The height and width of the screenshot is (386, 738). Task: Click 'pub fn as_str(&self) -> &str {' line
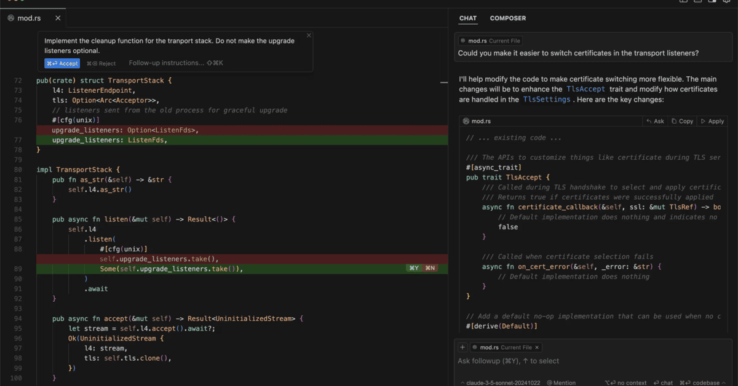(x=112, y=179)
